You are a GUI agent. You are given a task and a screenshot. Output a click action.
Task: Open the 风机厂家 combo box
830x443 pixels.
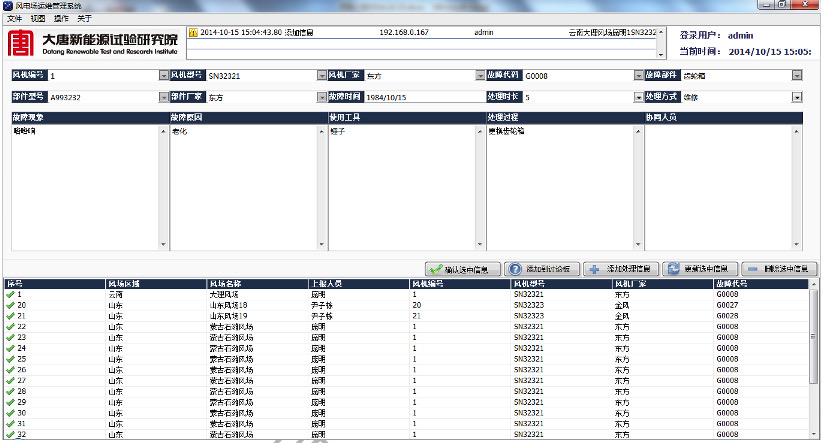coord(481,75)
